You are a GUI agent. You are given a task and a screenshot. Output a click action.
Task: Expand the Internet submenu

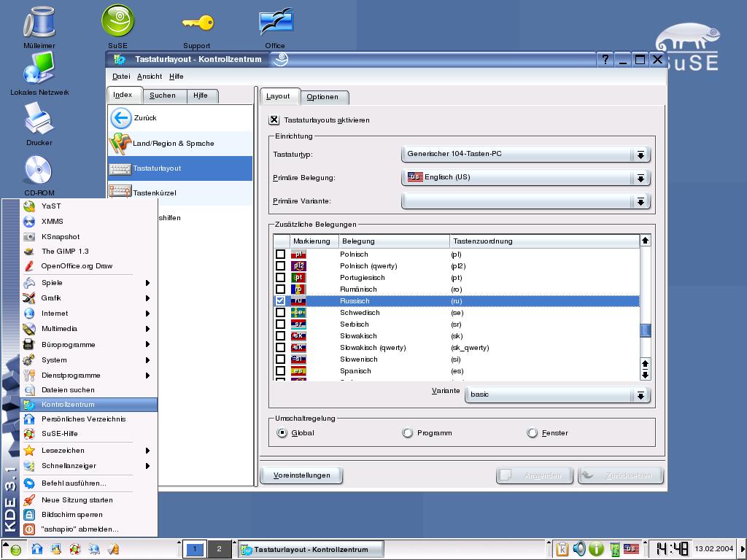tap(88, 314)
